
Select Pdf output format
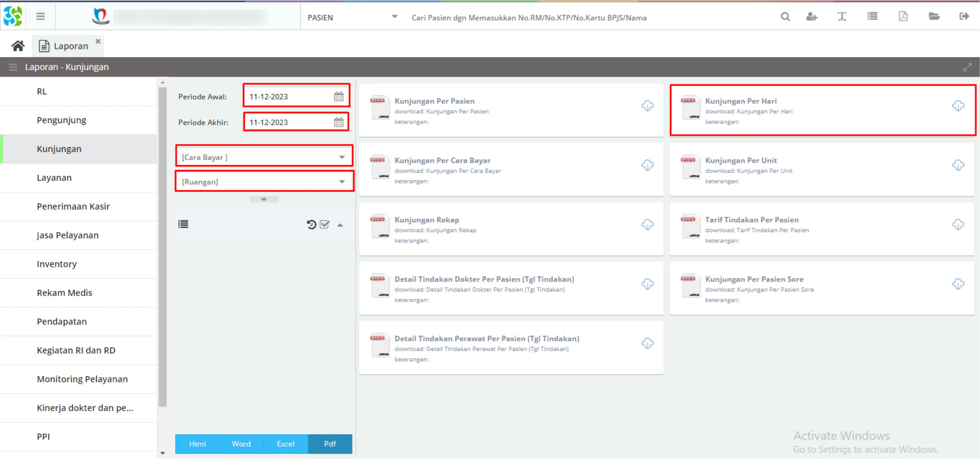click(x=330, y=444)
